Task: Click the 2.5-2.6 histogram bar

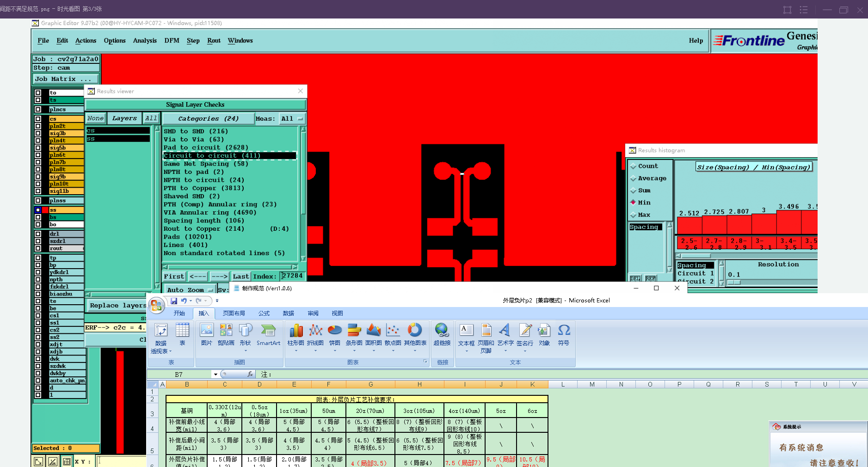Action: point(689,226)
